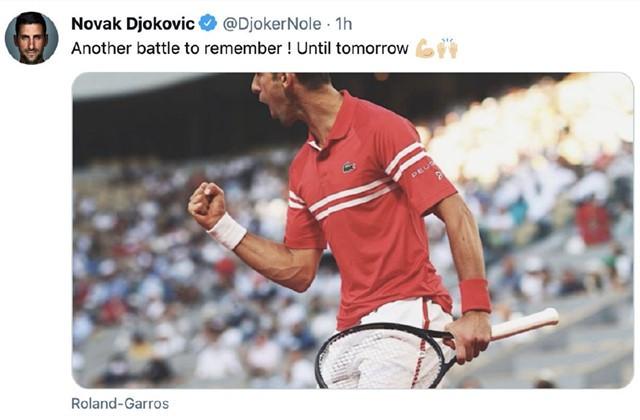Click the red wristband in photo
Image resolution: width=640 pixels, height=420 pixels.
click(475, 296)
